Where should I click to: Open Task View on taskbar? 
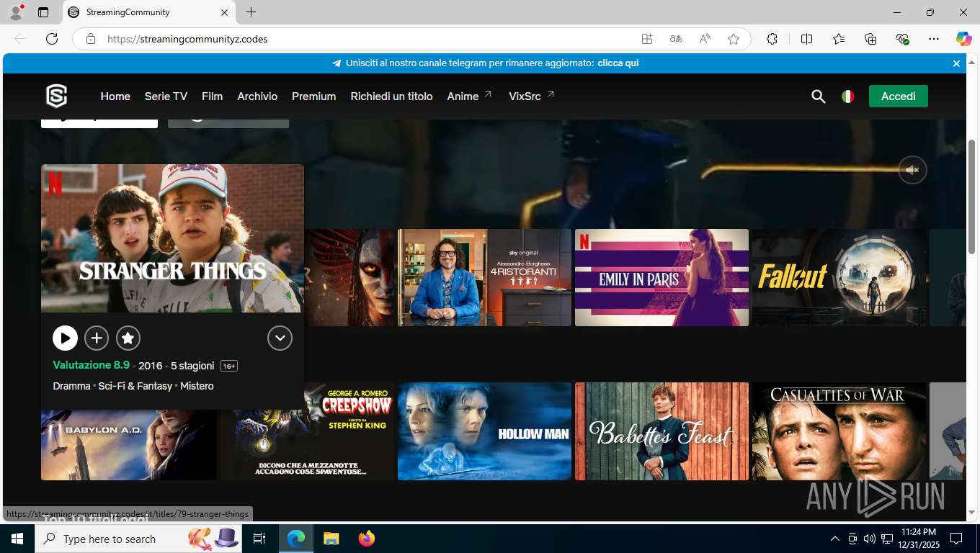(259, 539)
